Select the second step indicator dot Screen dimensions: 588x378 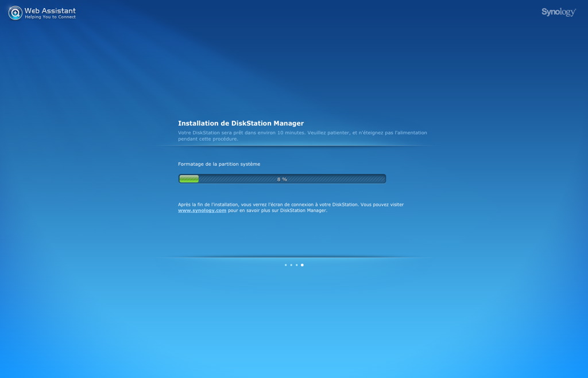click(291, 265)
